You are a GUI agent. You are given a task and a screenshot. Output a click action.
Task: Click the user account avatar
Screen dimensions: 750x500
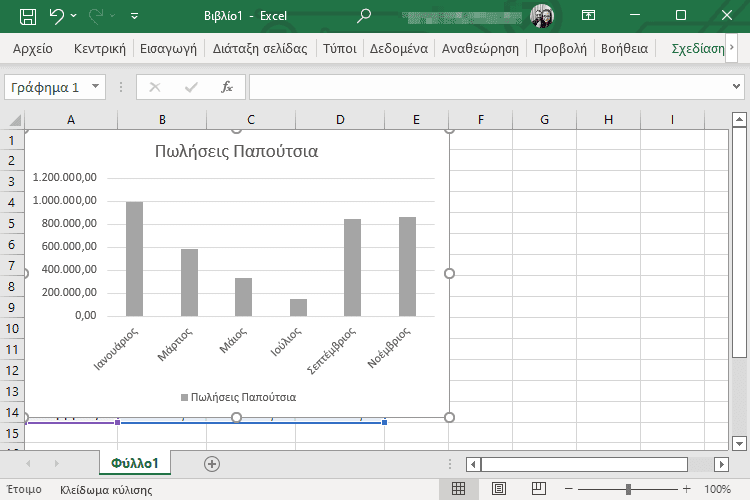click(x=543, y=15)
